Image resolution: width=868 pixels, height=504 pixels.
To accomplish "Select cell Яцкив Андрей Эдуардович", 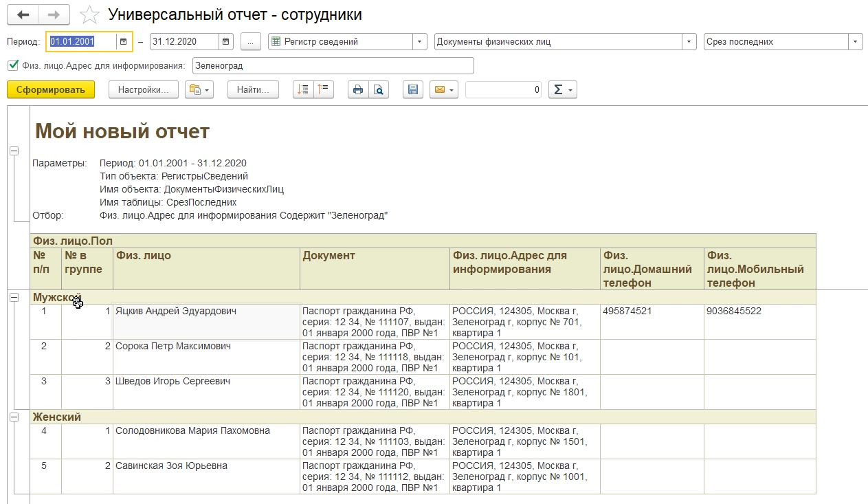I will pyautogui.click(x=206, y=322).
